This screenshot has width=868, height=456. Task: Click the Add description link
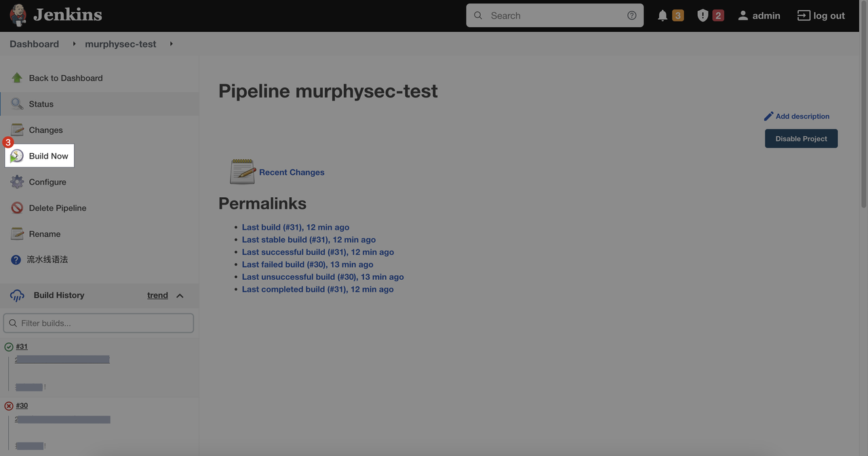point(802,117)
